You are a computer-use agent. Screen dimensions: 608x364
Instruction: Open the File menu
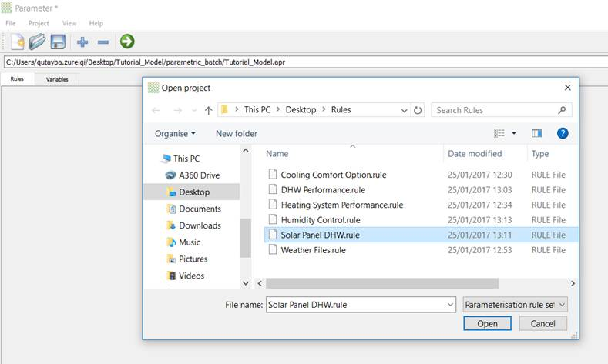pos(11,23)
